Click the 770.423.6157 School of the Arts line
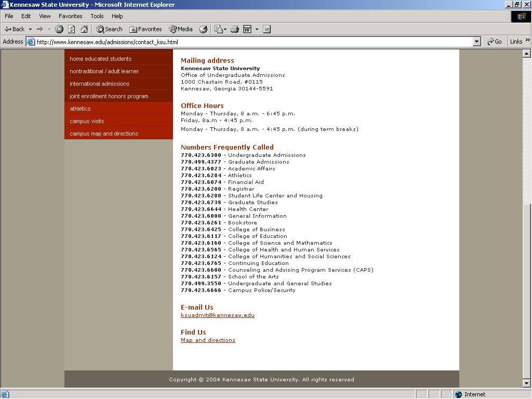Viewport: 532px width, 399px height. pos(230,276)
